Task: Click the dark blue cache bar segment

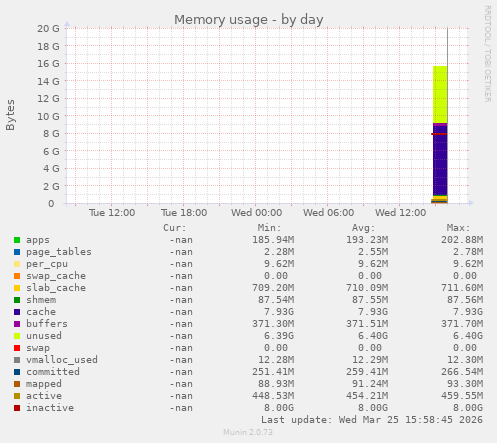Action: (x=440, y=161)
